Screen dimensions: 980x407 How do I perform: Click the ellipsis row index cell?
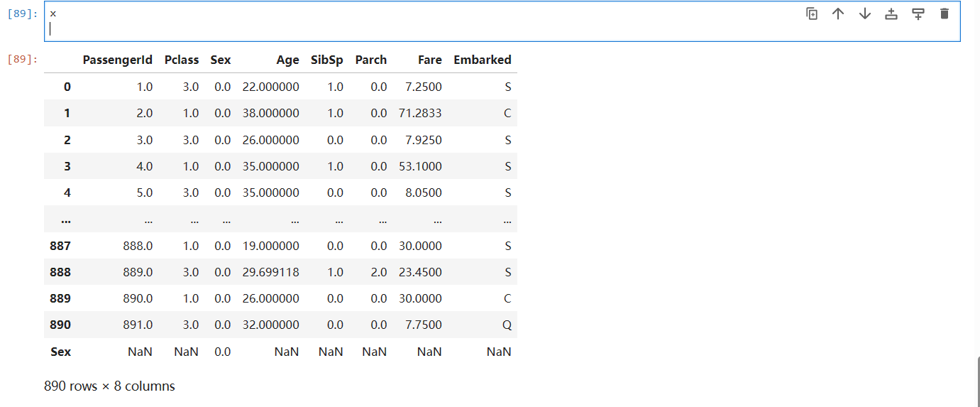65,219
